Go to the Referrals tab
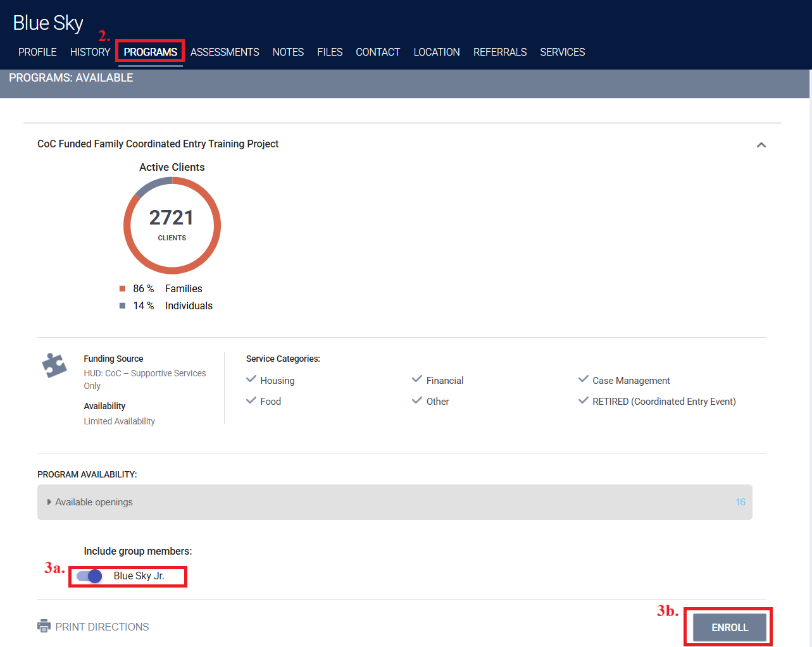The image size is (812, 647). click(x=499, y=52)
